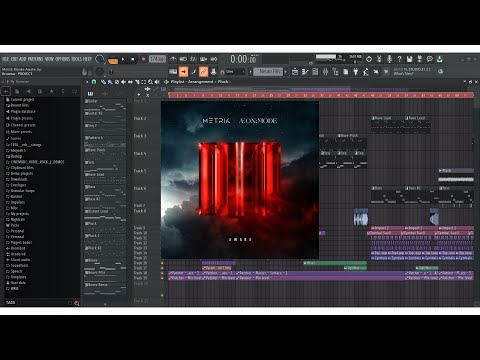Select the playlist Zoom magnifier tool
The image size is (480, 360).
click(150, 82)
